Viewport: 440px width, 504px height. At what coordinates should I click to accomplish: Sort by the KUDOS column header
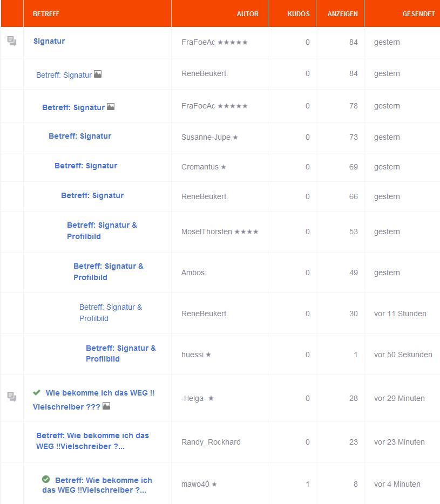click(x=299, y=14)
